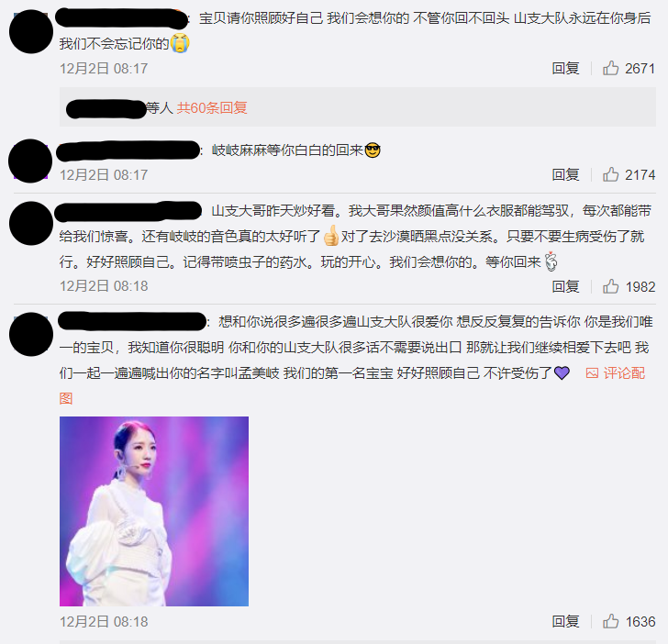The width and height of the screenshot is (668, 644).
Task: Open the first commenter's username
Action: pos(121,18)
